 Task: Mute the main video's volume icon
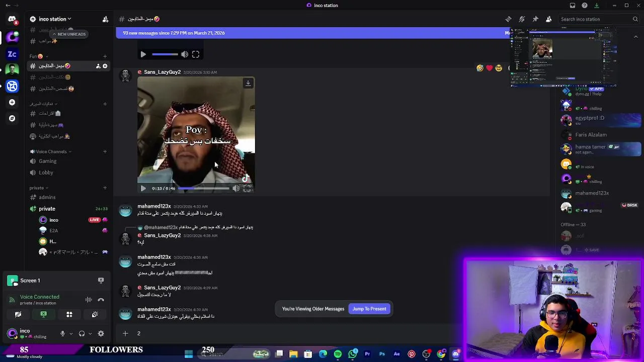236,189
